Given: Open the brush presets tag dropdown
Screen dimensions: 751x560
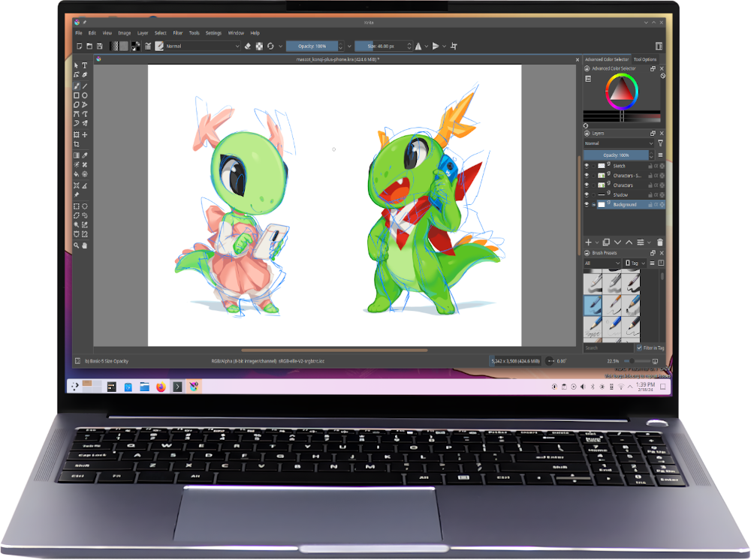Looking at the screenshot, I should tap(635, 263).
